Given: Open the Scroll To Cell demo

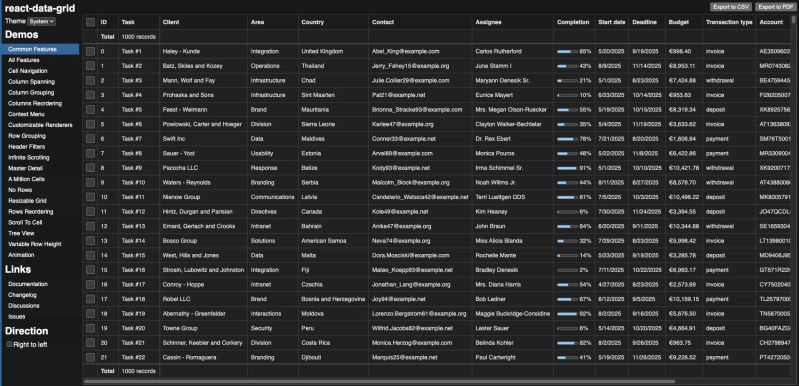Looking at the screenshot, I should [x=41, y=223].
